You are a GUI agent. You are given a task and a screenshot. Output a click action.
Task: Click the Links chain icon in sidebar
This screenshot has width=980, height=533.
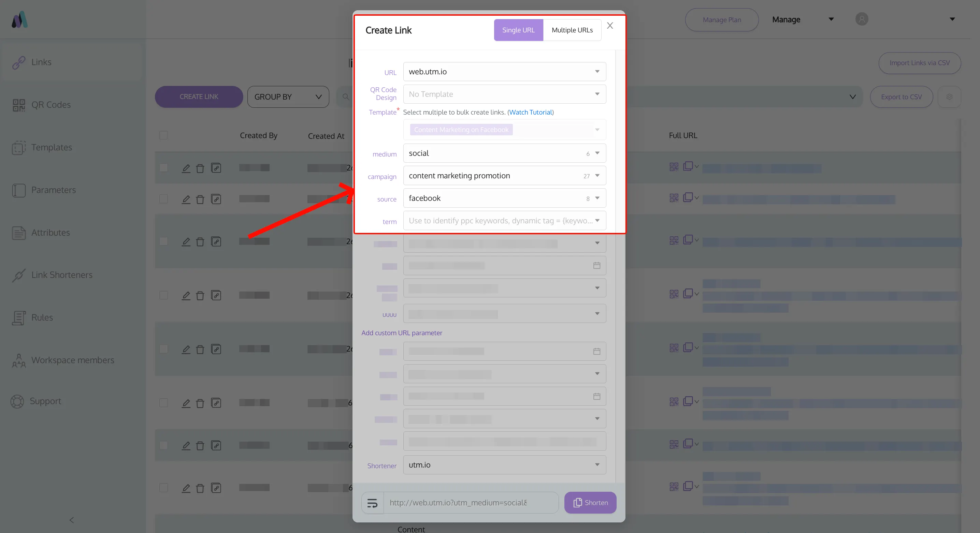coord(18,62)
